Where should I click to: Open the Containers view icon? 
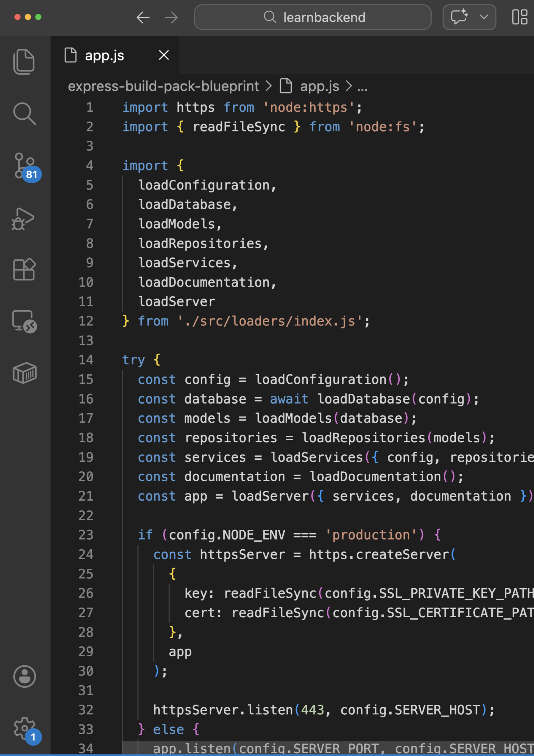tap(25, 373)
